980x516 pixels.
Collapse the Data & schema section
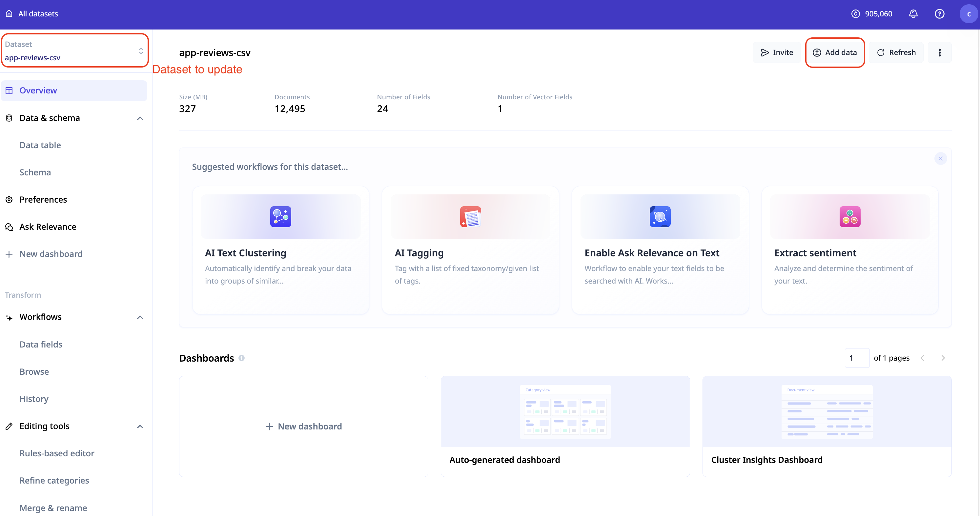pyautogui.click(x=140, y=118)
